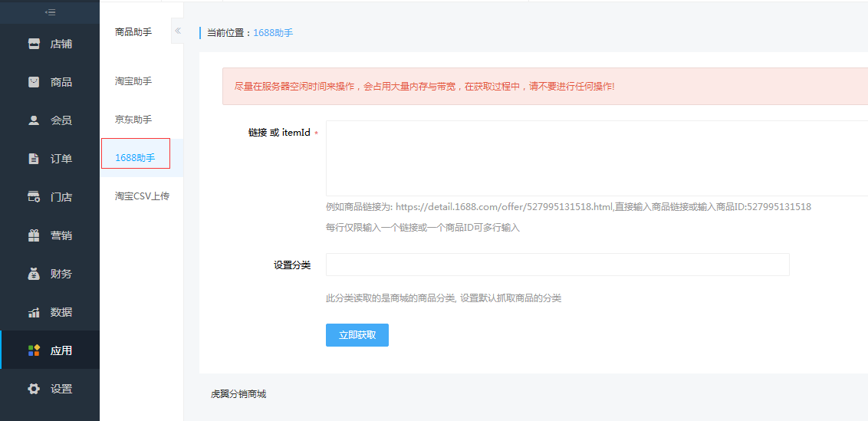Collapse the dark sidebar with the top toggle icon

coord(50,12)
